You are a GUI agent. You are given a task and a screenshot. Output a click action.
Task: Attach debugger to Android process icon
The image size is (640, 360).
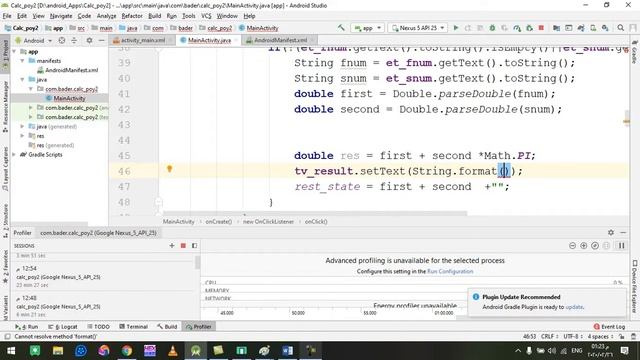pyautogui.click(x=529, y=28)
